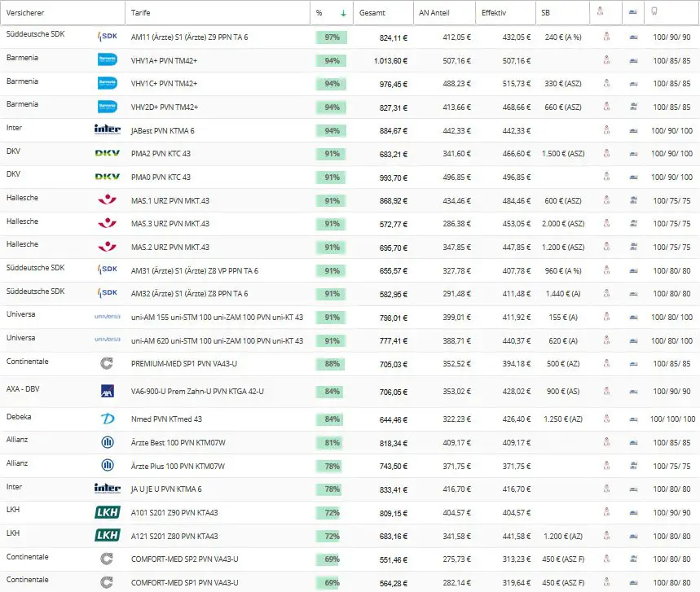Viewport: 700px width, 592px height.
Task: Click the doctor icon in header row
Action: (600, 11)
